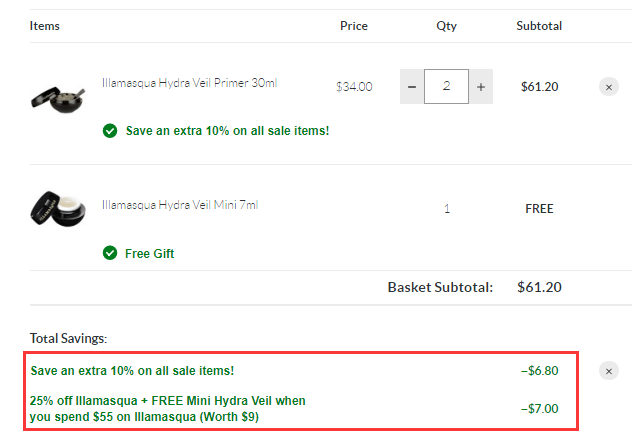Click the Items column header
The height and width of the screenshot is (441, 633).
[x=44, y=26]
